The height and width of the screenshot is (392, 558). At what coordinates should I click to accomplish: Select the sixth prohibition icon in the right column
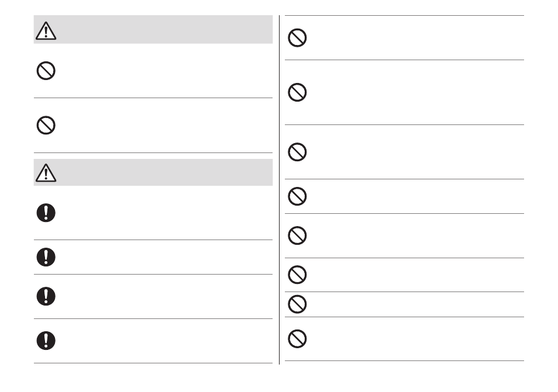pos(297,275)
